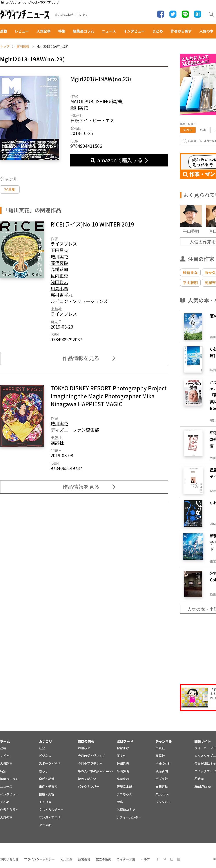The image size is (216, 868).
Task: Click amazonで購入する button
Action: click(119, 160)
